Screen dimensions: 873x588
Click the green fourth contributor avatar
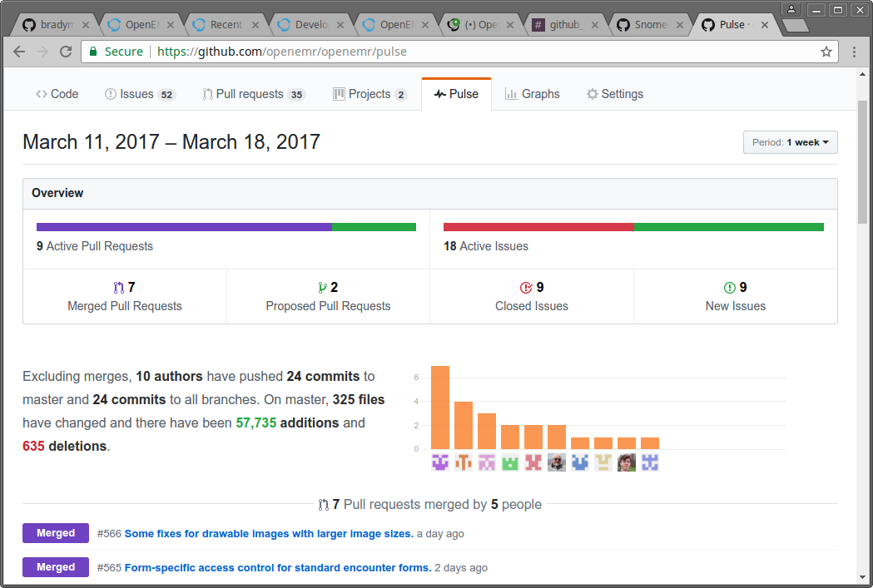[510, 462]
